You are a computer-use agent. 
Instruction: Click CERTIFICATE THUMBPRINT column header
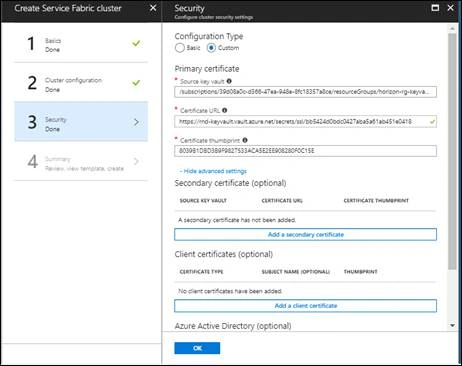[x=376, y=200]
